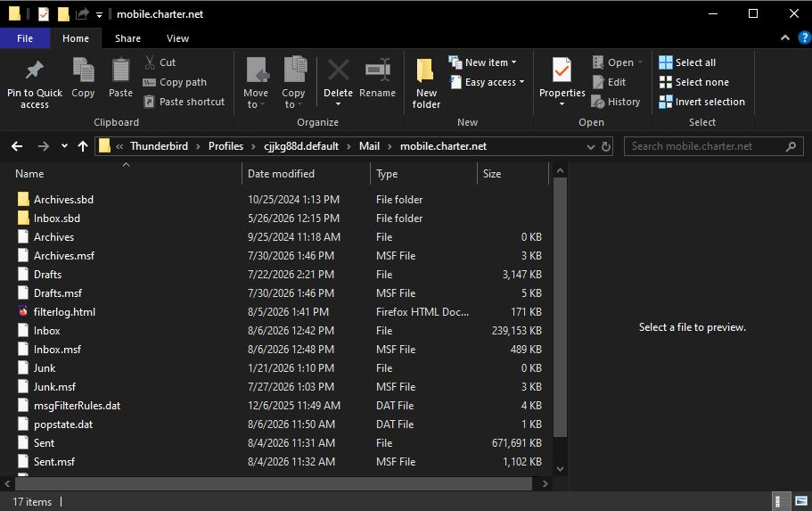Go back with the back arrow
Screen dimensions: 812x511
(17, 146)
